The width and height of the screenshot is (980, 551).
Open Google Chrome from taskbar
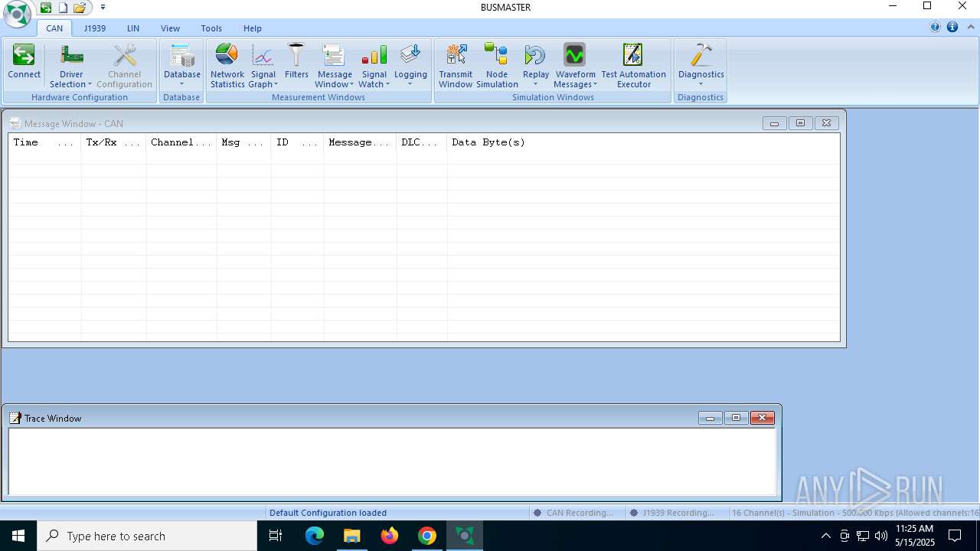tap(427, 536)
